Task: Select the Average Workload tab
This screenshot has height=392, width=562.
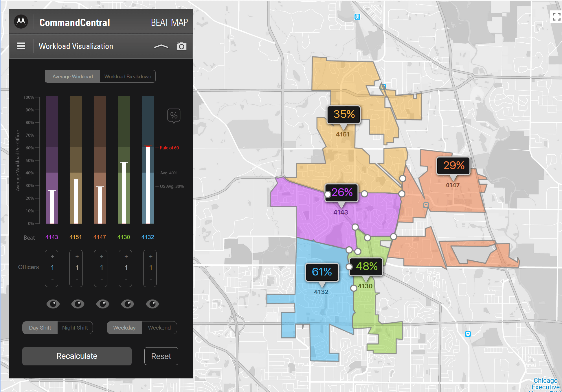Action: [72, 76]
